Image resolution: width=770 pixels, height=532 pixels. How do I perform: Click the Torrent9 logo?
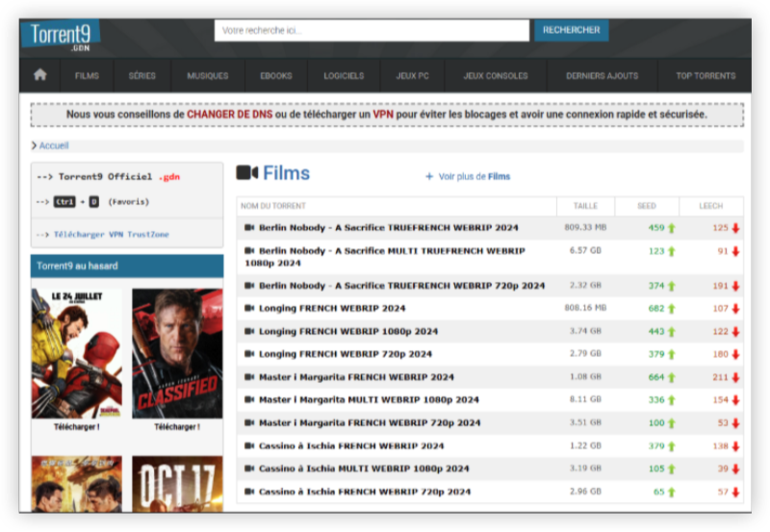click(61, 36)
